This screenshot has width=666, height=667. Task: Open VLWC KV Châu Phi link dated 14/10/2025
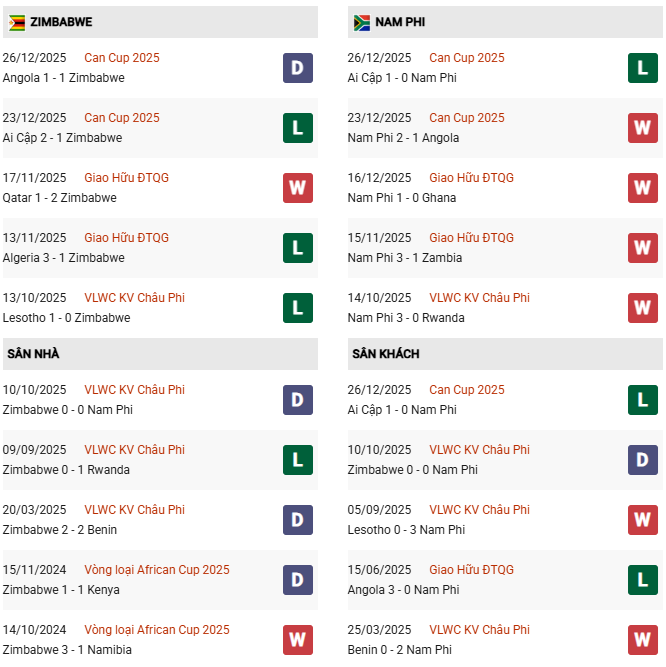coord(479,298)
